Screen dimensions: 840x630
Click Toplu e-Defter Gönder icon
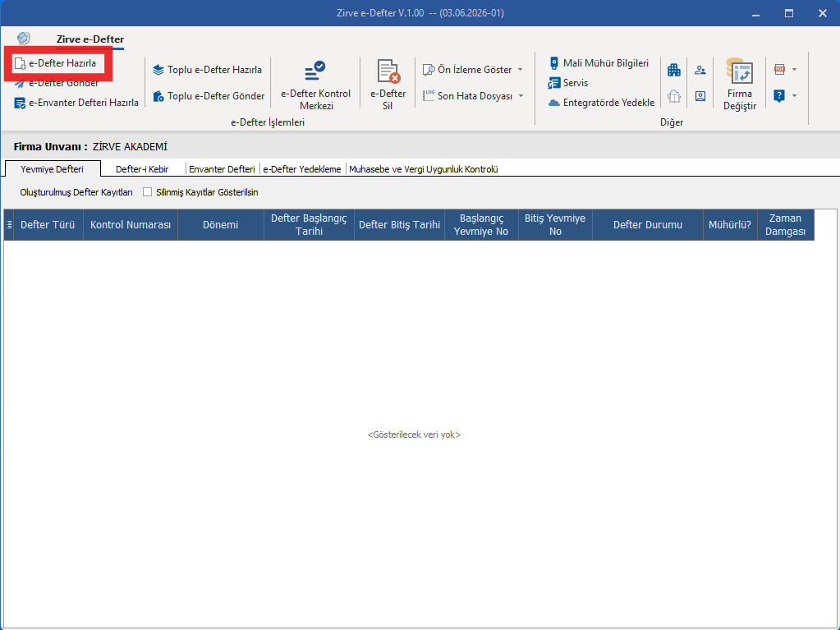[x=158, y=96]
